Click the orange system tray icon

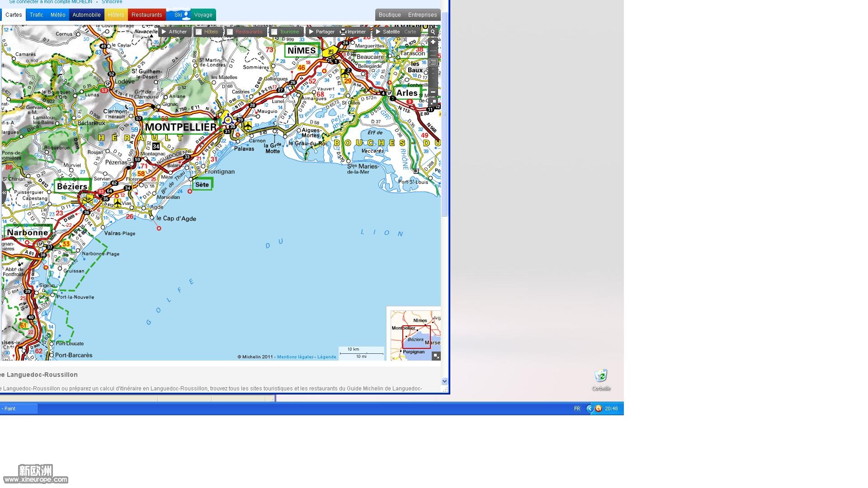598,408
